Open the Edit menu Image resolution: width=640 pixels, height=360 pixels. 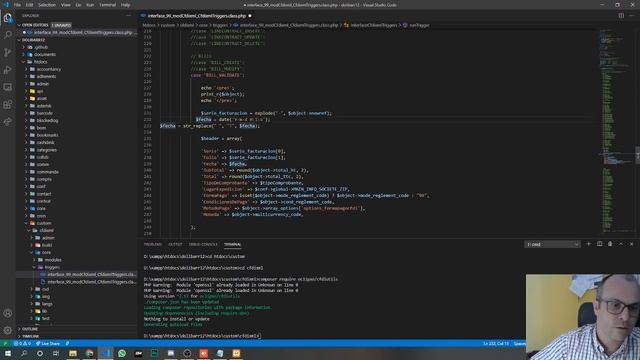coord(29,5)
